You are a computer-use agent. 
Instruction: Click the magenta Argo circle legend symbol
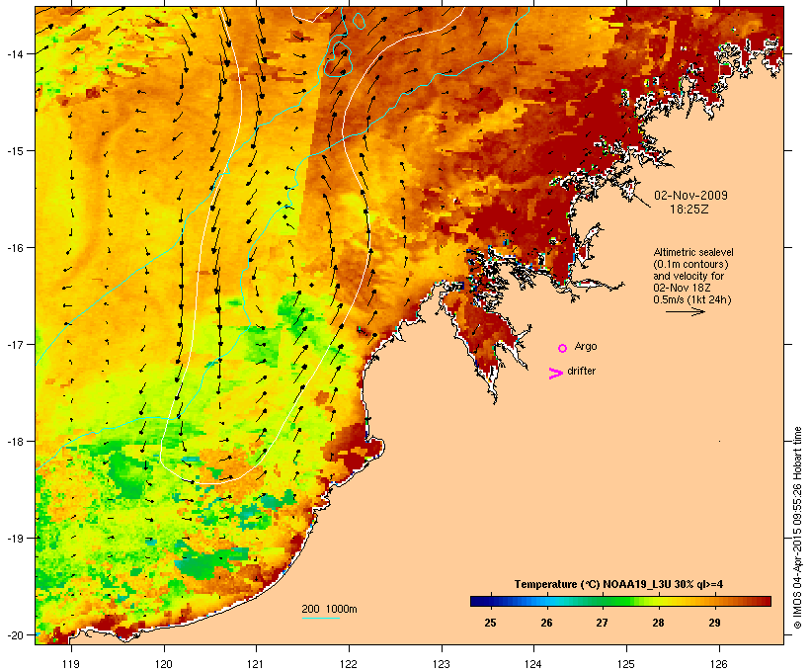(x=563, y=349)
